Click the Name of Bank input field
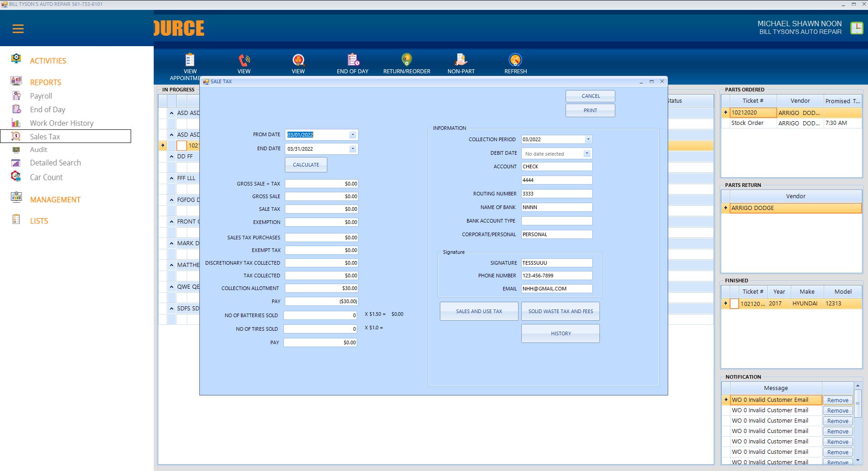The image size is (868, 471). click(556, 207)
